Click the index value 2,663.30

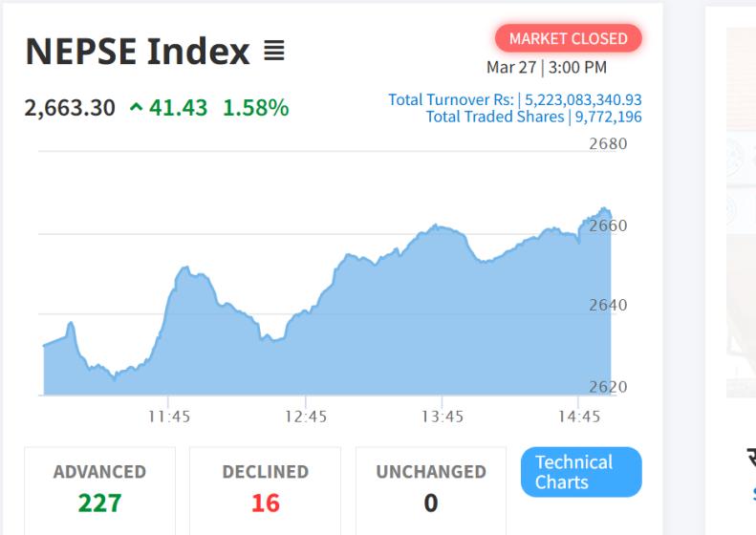click(68, 108)
